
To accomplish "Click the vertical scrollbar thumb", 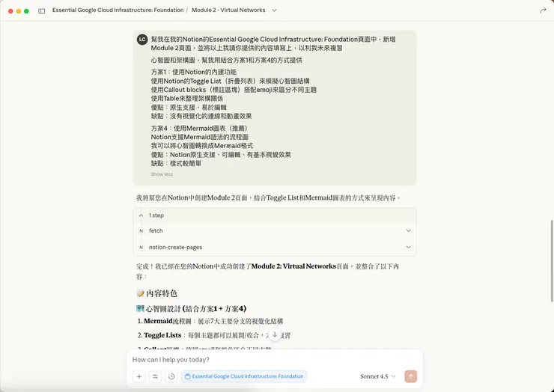I will (552, 260).
